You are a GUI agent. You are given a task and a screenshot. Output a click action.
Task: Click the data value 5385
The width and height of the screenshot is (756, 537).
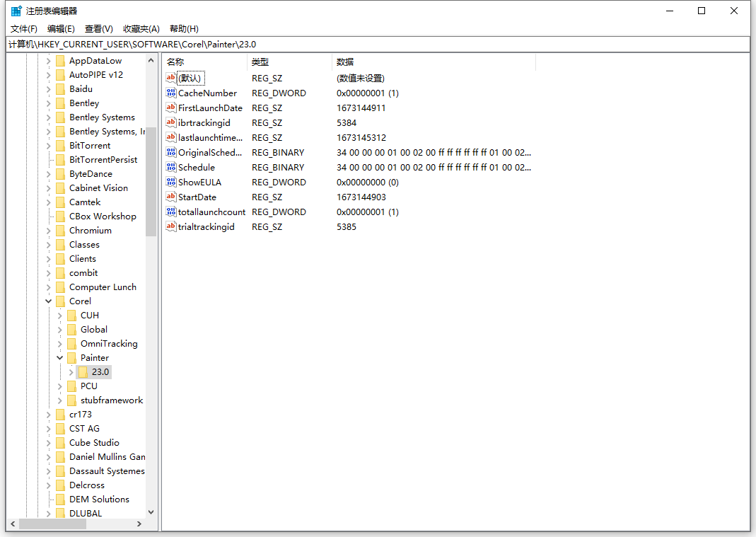click(347, 227)
